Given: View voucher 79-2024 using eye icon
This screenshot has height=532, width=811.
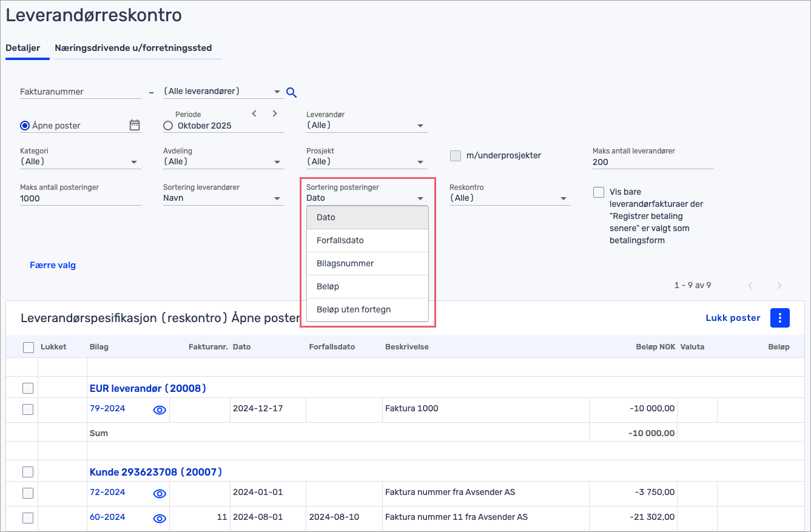Looking at the screenshot, I should [160, 410].
